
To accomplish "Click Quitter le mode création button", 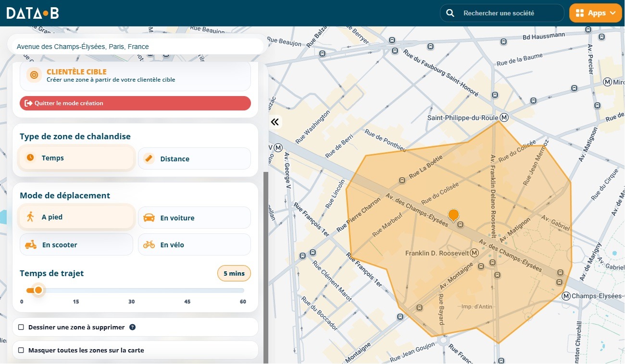I will coord(135,103).
